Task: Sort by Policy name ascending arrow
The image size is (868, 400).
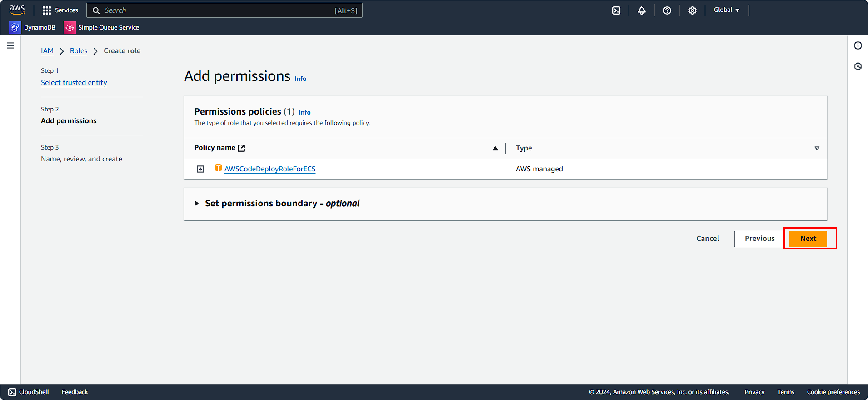Action: (x=495, y=148)
